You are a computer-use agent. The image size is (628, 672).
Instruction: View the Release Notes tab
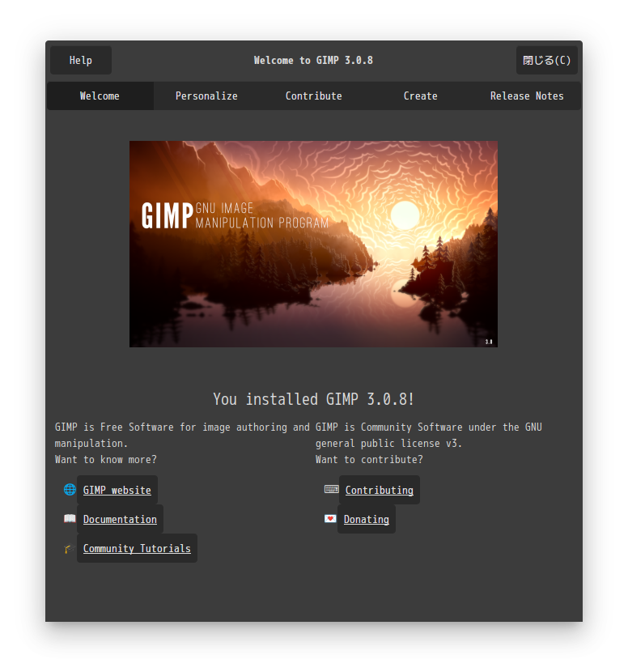click(527, 96)
